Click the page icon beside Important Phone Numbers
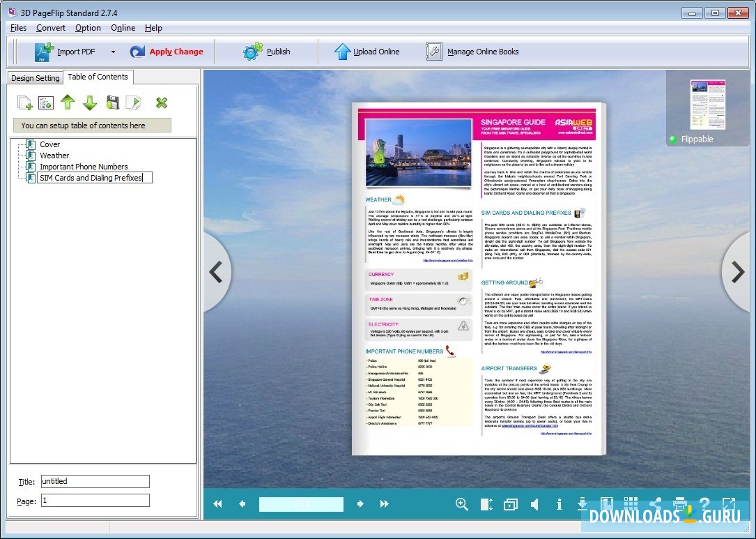Viewport: 756px width, 539px height. click(31, 167)
